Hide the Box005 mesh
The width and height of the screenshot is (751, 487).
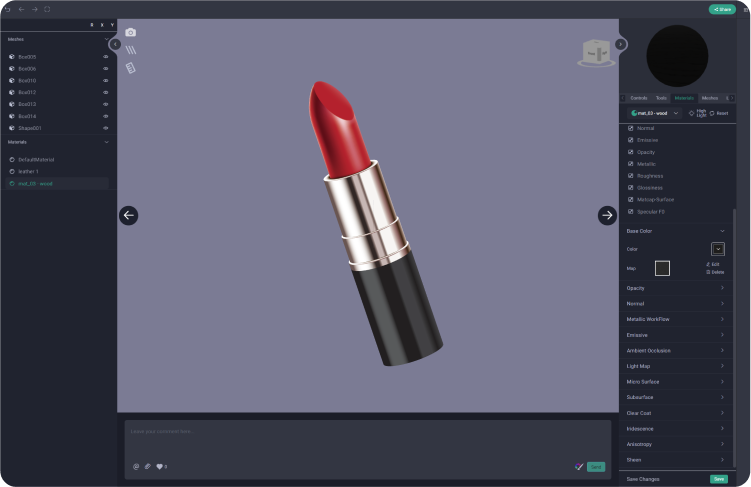point(106,57)
